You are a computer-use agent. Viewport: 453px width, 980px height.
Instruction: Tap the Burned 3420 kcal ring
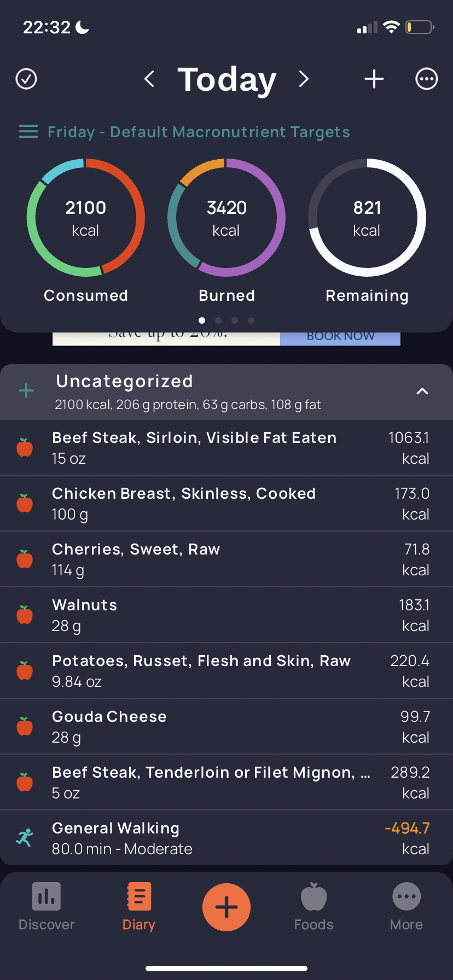coord(226,218)
